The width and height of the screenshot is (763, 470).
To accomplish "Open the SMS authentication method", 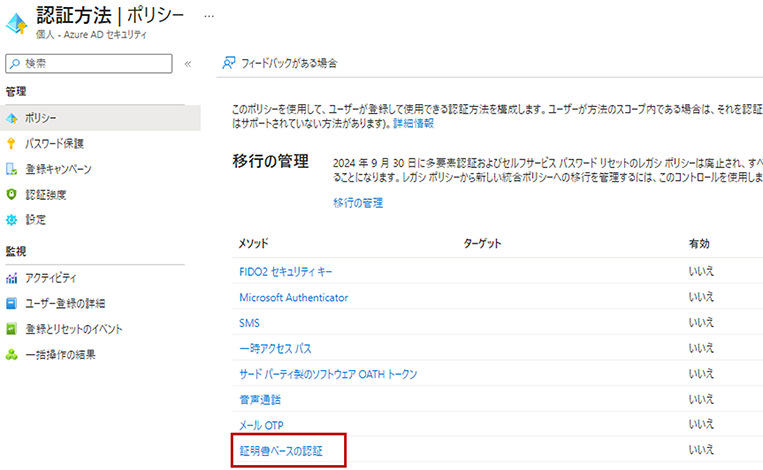I will [x=249, y=323].
